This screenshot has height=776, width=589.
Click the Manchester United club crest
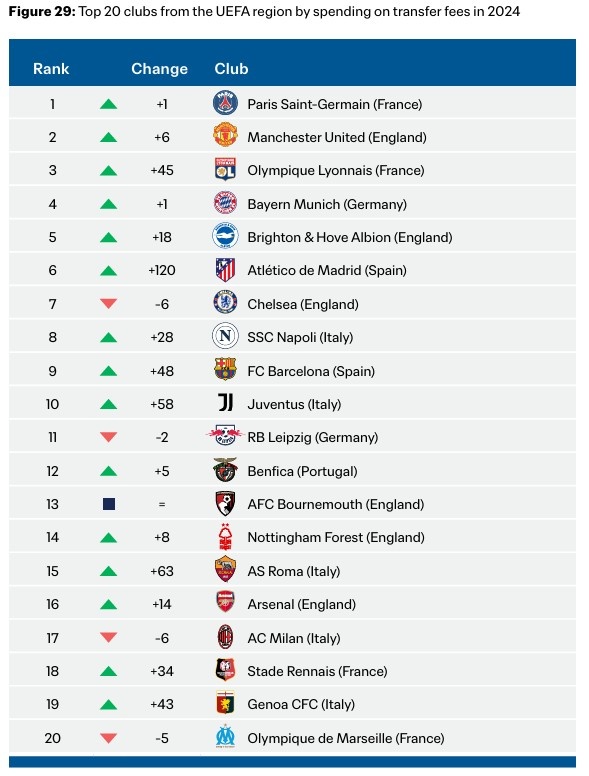tap(225, 135)
